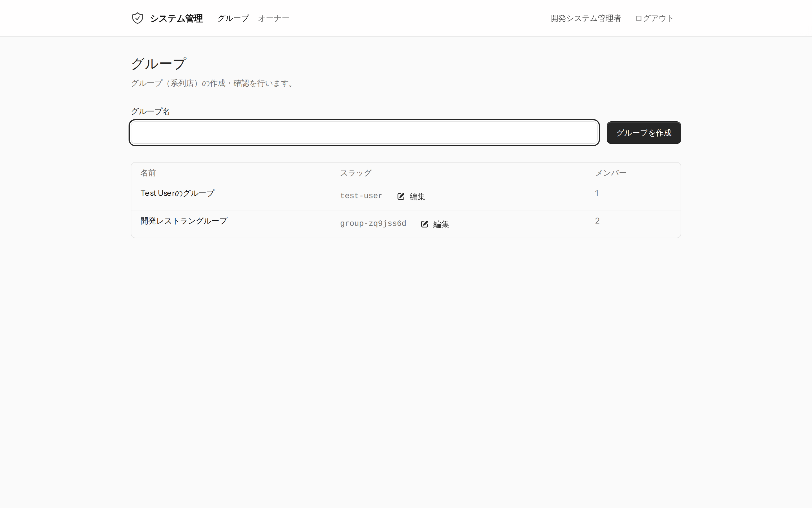Click the edit pencil icon for test-user
The height and width of the screenshot is (508, 812).
pos(401,196)
